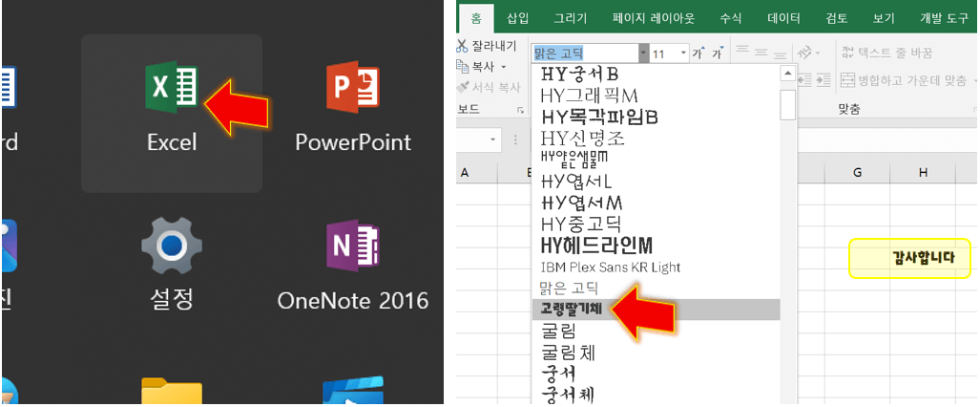Click the font name box showing 맑은 고딕
Image resolution: width=980 pixels, height=407 pixels.
coord(585,54)
